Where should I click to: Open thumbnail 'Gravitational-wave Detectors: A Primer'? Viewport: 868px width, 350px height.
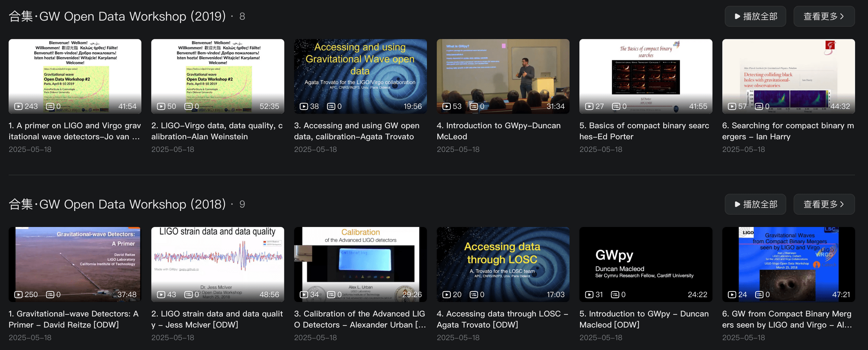(75, 264)
